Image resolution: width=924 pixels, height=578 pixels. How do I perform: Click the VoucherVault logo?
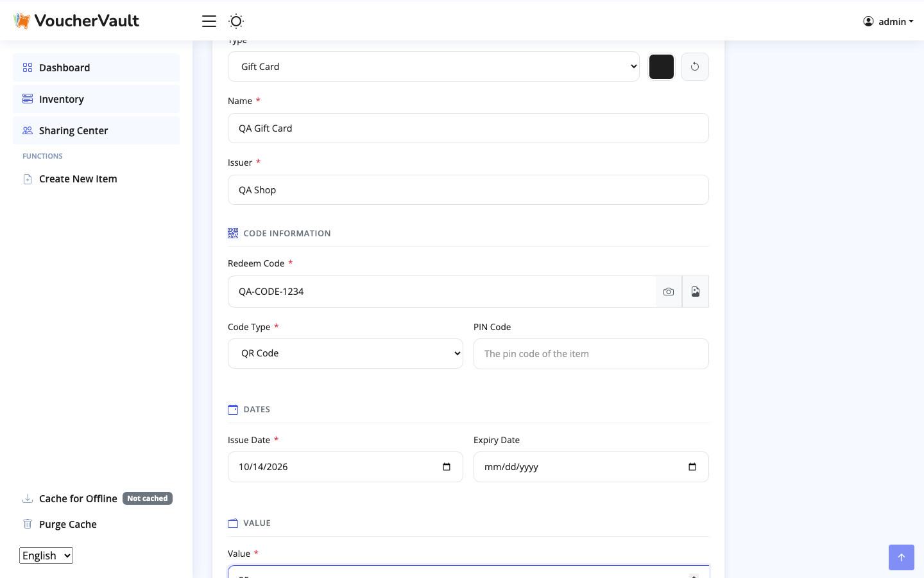point(76,21)
